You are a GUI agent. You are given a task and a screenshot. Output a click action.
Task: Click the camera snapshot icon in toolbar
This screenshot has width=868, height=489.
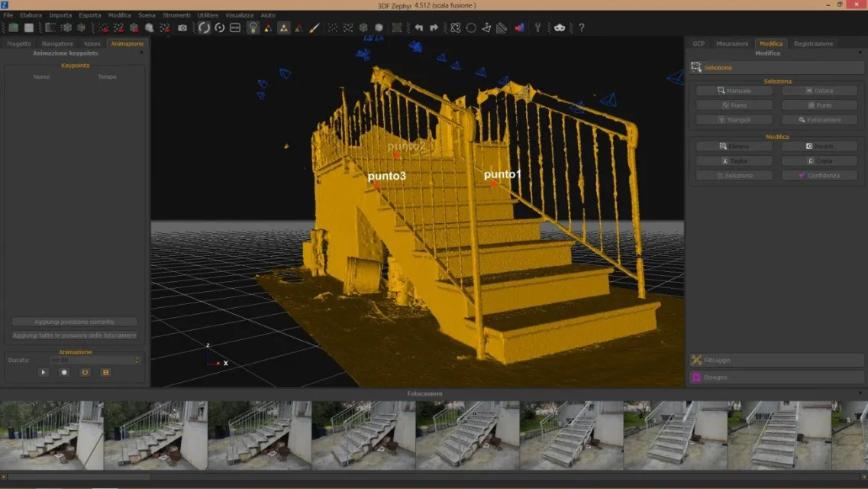(182, 28)
